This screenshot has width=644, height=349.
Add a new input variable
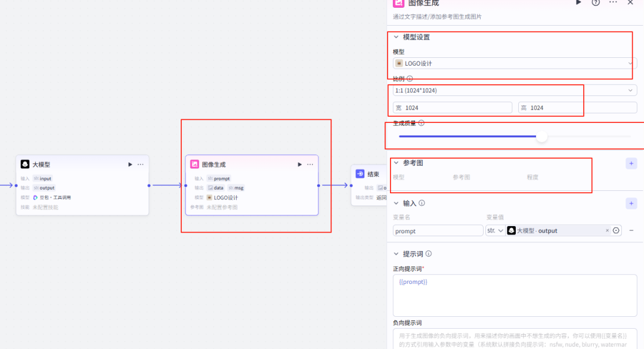(631, 203)
